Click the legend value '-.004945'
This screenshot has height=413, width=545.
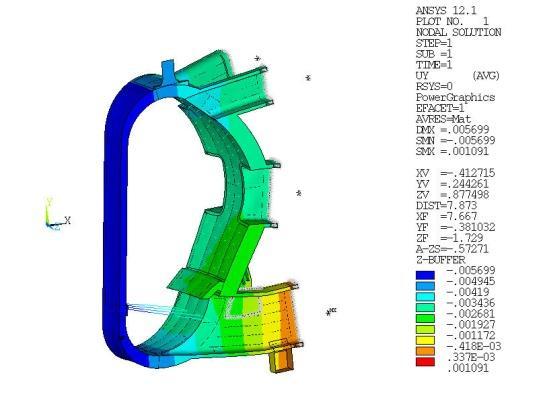point(470,281)
